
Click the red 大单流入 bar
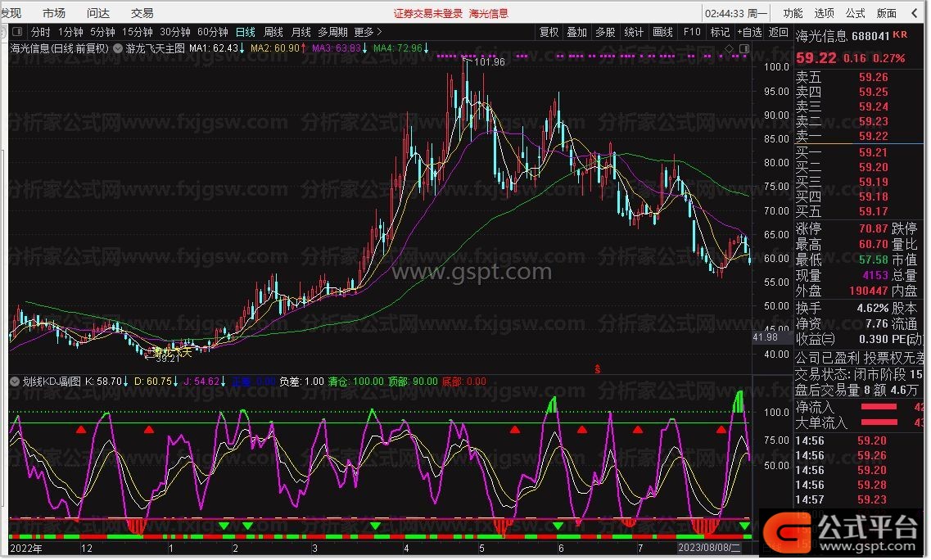(879, 422)
